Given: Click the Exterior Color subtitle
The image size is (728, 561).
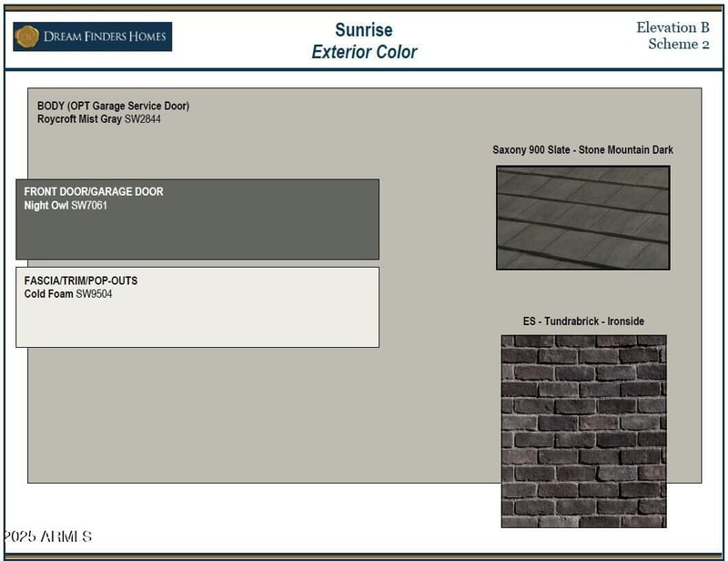Looking at the screenshot, I should 364,52.
